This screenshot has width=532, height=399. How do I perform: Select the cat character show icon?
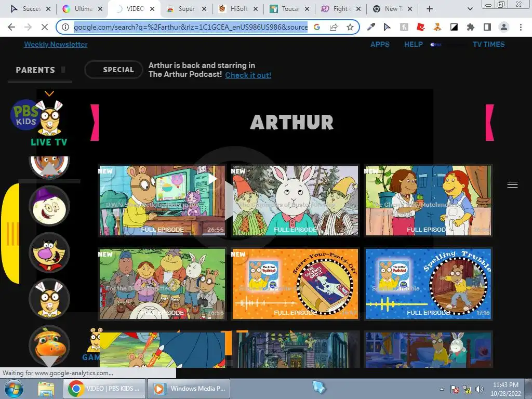point(49,252)
